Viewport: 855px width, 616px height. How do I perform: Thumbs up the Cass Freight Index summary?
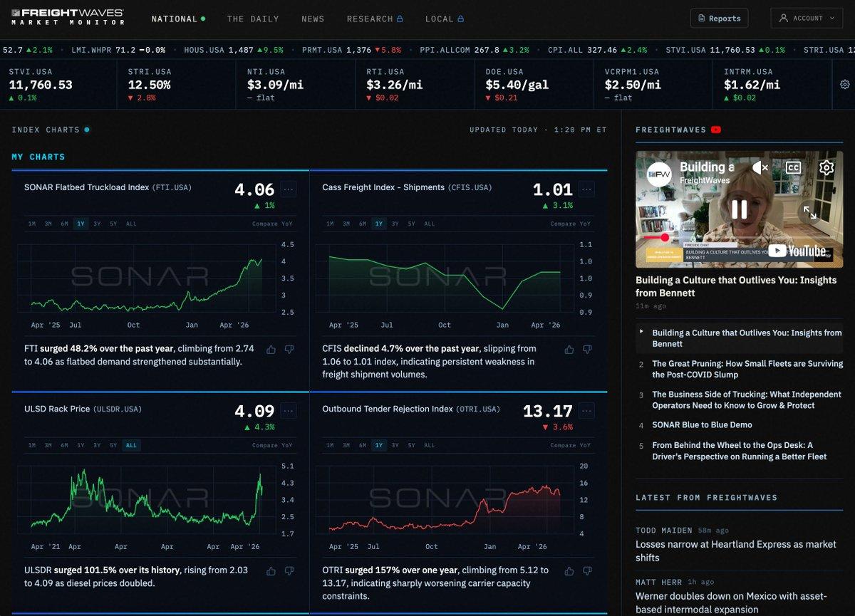(x=569, y=349)
